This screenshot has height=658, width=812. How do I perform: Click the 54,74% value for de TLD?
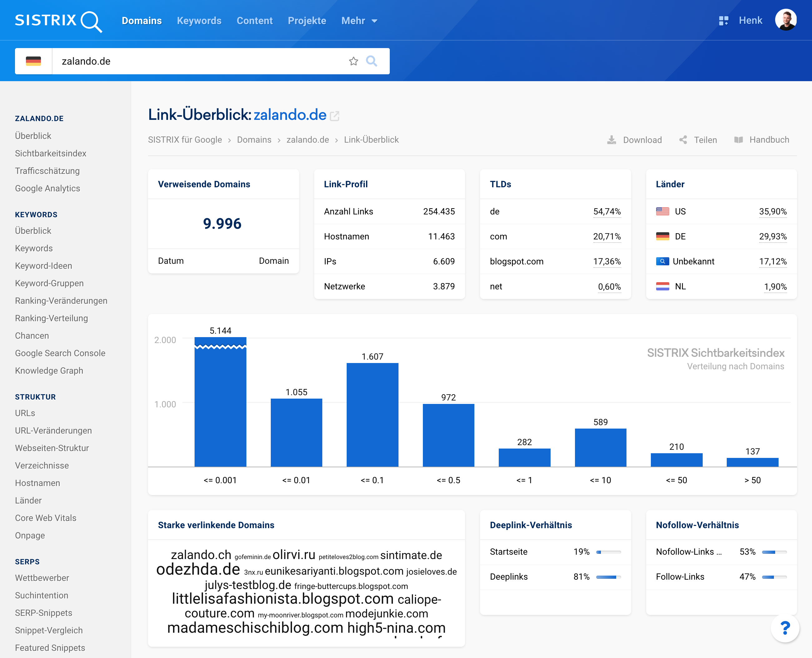[607, 212]
